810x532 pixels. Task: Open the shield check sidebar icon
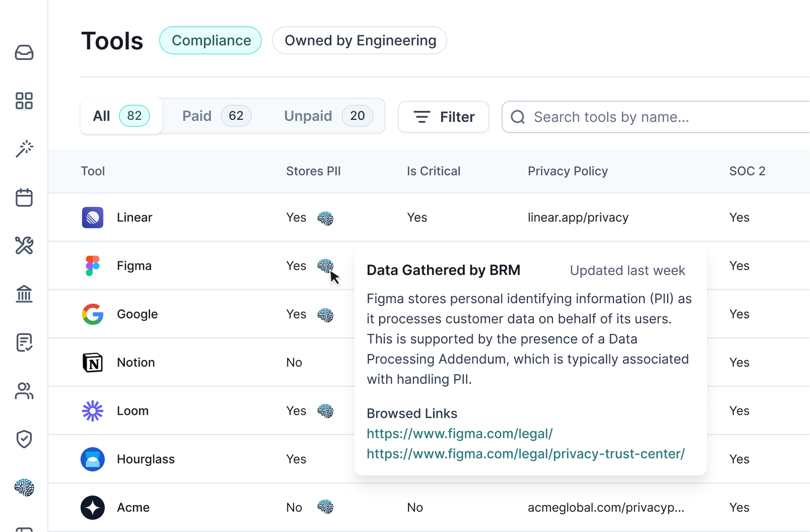(x=24, y=439)
